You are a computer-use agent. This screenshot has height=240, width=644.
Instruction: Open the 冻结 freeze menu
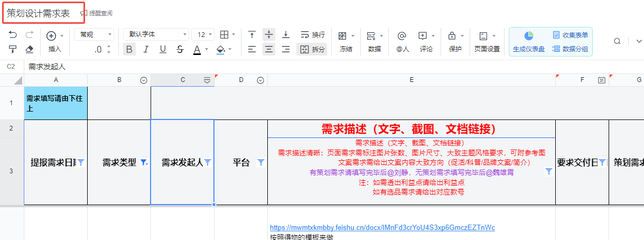click(x=346, y=42)
